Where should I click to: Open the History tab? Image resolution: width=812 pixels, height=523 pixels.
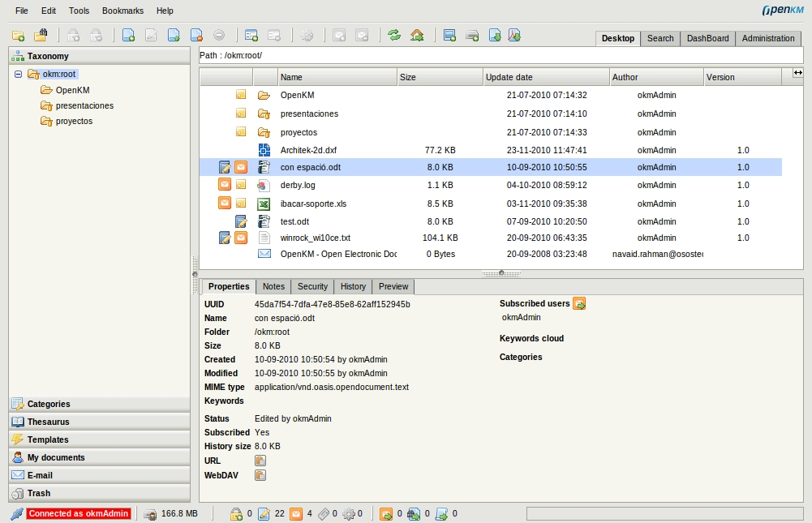[353, 286]
